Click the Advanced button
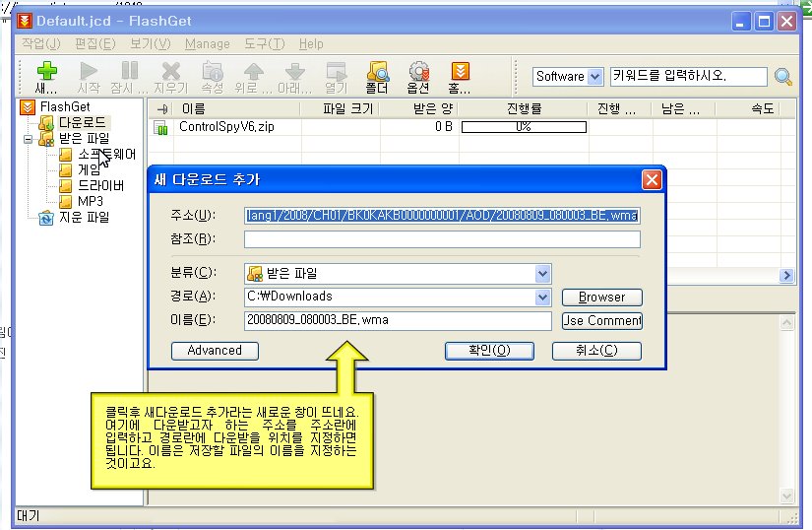Image resolution: width=812 pixels, height=530 pixels. click(x=215, y=350)
